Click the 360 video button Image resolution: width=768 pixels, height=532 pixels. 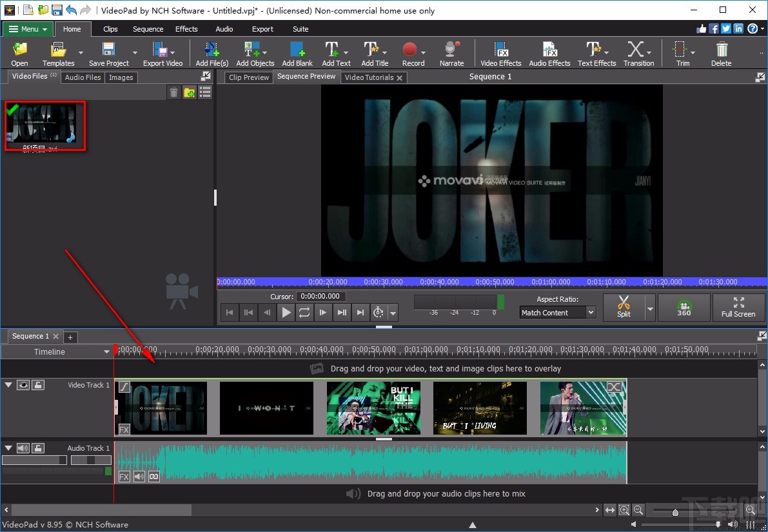(684, 308)
